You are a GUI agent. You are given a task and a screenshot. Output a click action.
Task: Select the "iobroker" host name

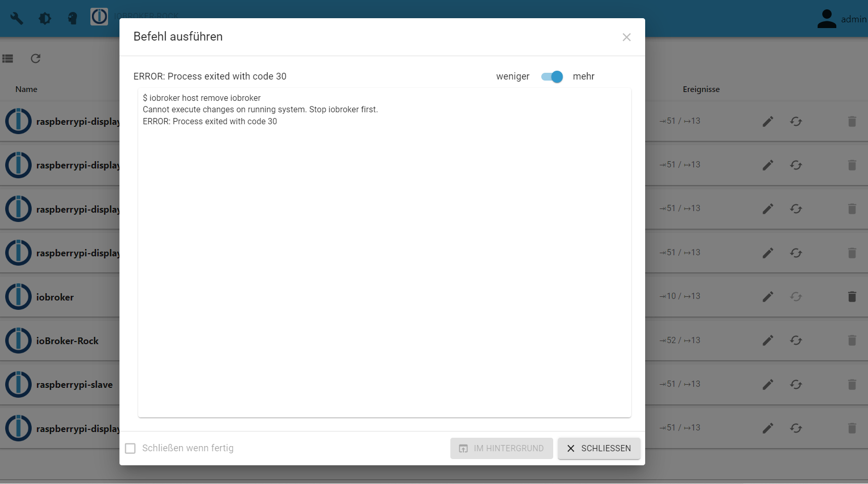[55, 297]
